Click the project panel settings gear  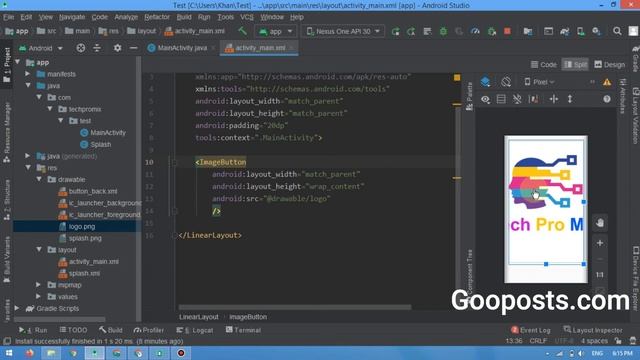(118, 48)
